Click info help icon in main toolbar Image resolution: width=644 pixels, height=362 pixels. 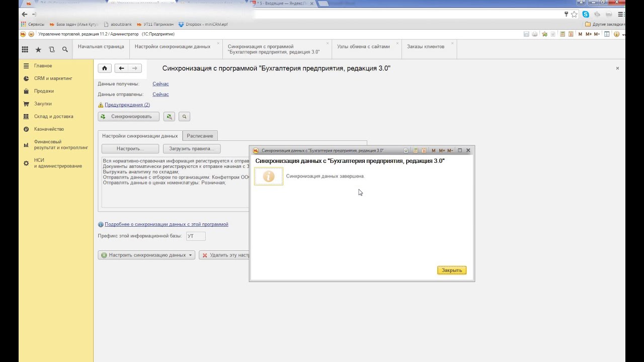coord(617,34)
